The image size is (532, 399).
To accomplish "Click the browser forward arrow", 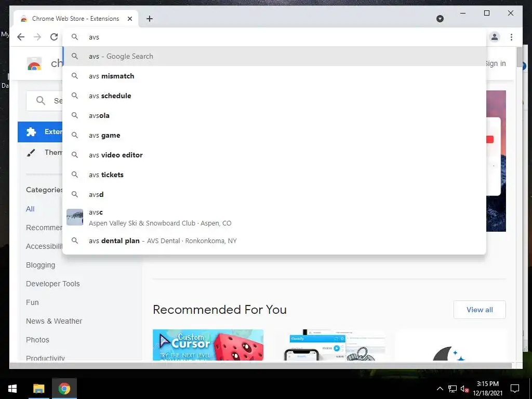I will tap(37, 37).
